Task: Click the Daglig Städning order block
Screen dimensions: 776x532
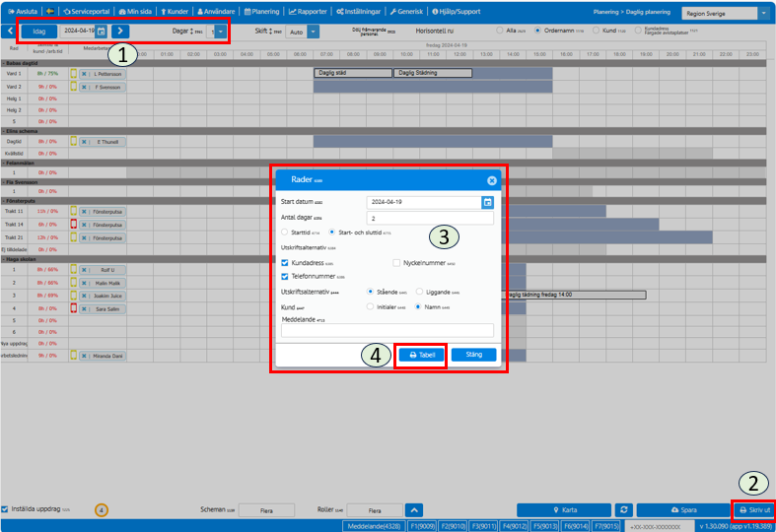Action: (433, 73)
